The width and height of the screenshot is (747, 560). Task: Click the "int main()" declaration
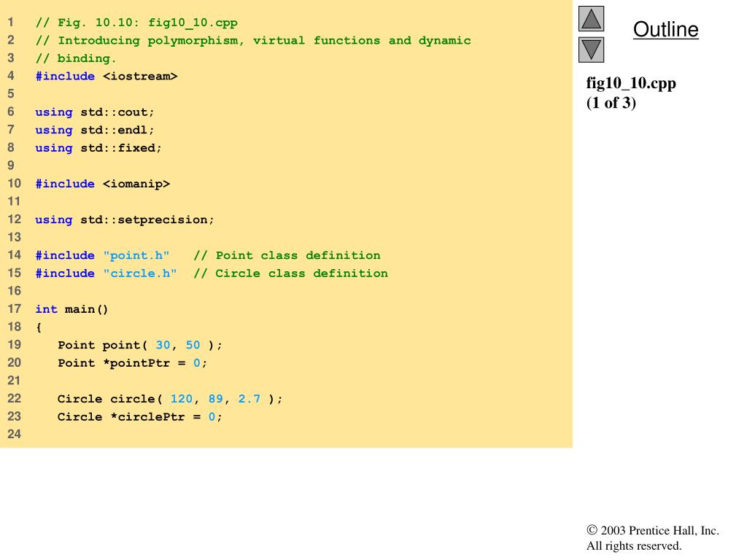click(x=71, y=309)
